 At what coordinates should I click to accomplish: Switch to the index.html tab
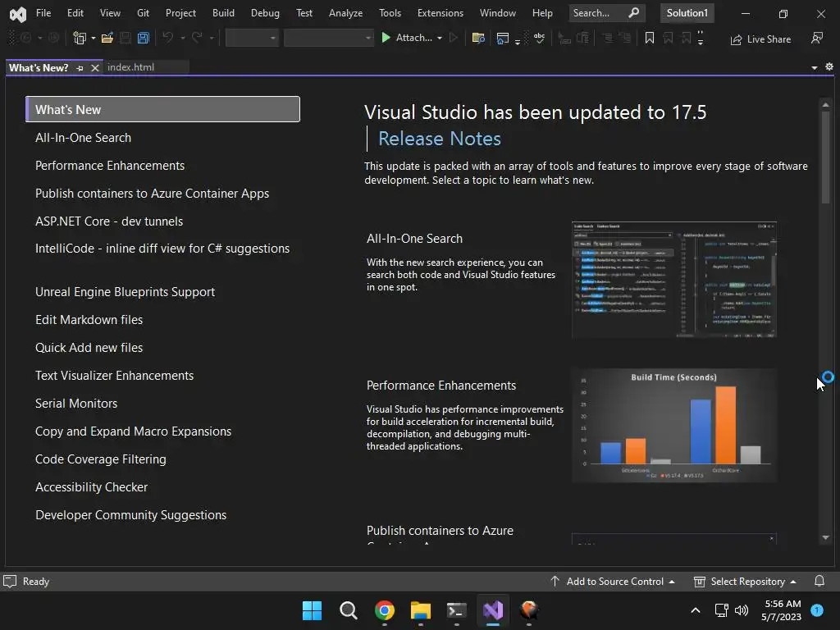click(x=130, y=67)
